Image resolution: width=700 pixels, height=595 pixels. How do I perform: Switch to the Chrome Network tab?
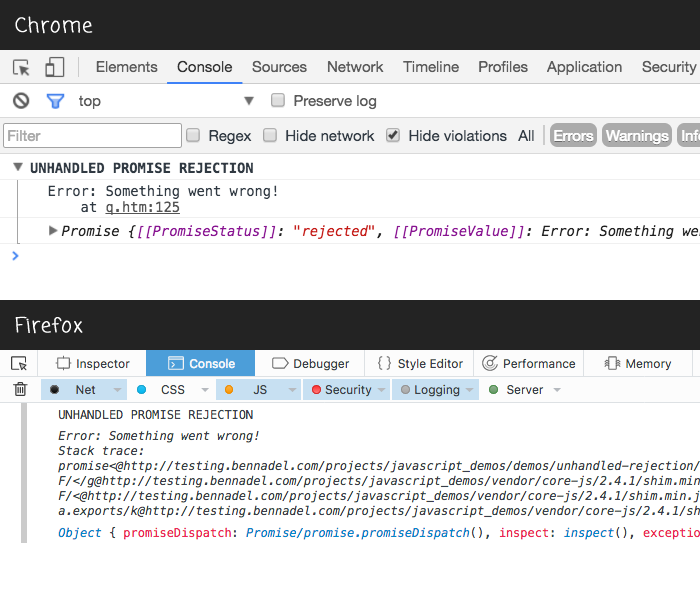point(355,67)
